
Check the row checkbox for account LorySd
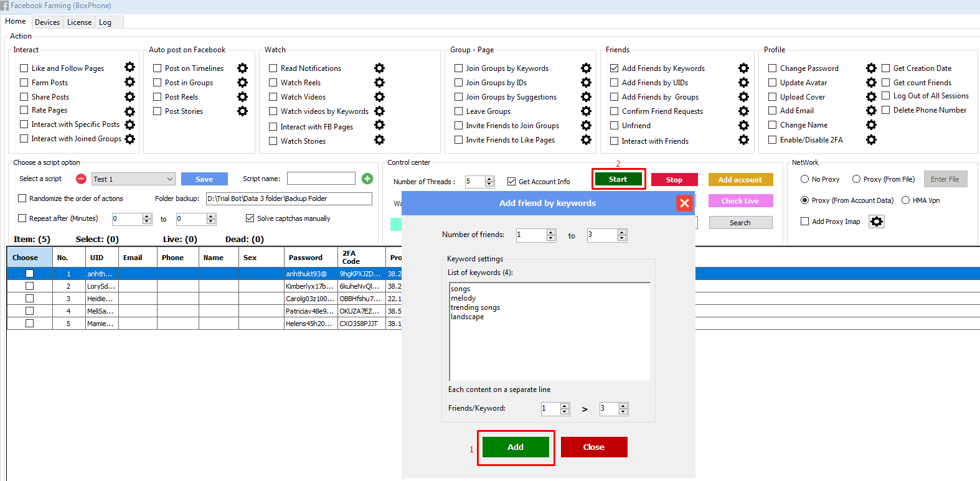29,286
